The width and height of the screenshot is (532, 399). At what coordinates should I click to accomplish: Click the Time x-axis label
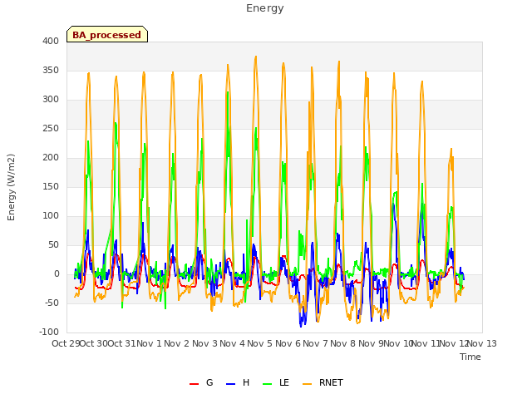click(x=470, y=357)
